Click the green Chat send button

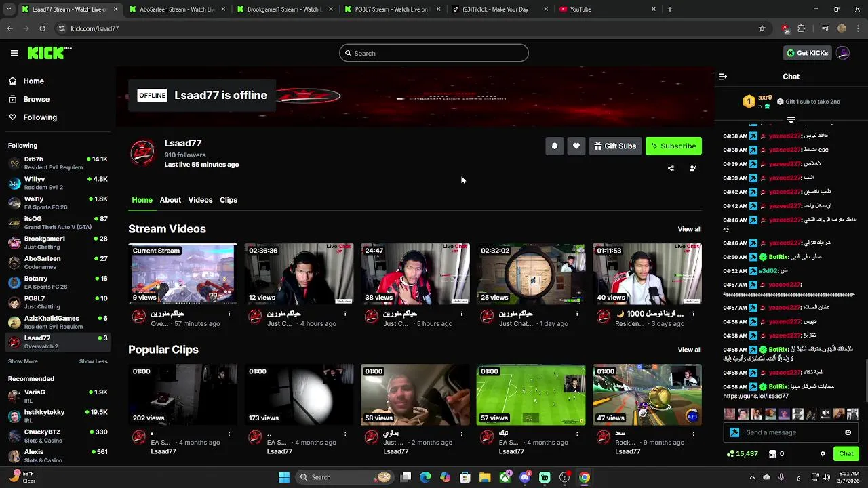[846, 453]
